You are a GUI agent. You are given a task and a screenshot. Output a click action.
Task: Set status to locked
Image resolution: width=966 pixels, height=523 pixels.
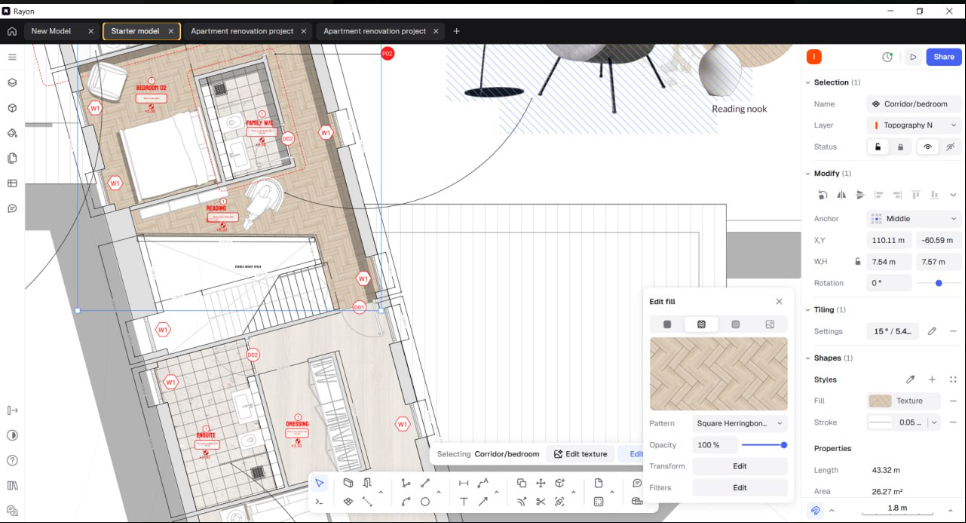901,147
